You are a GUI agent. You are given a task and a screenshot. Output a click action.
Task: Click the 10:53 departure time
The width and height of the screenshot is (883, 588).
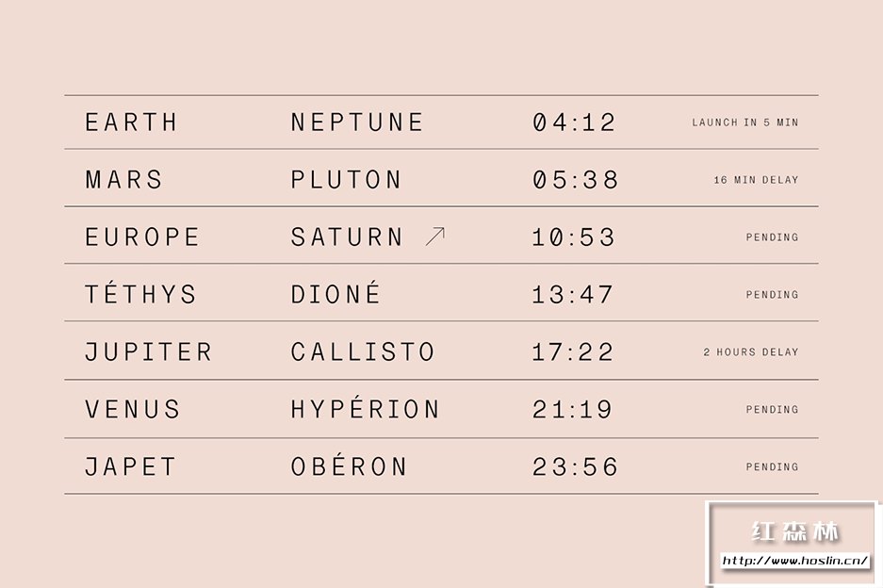pos(574,237)
